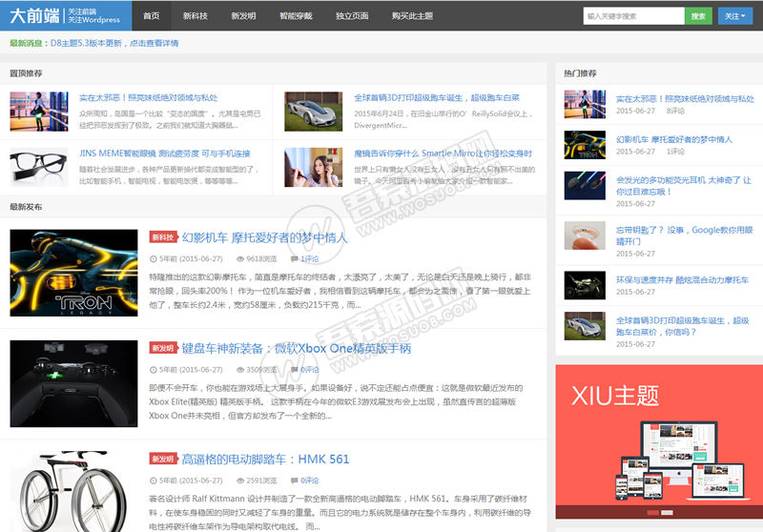The width and height of the screenshot is (763, 532).
Task: Open the 新科技 menu item
Action: [196, 16]
